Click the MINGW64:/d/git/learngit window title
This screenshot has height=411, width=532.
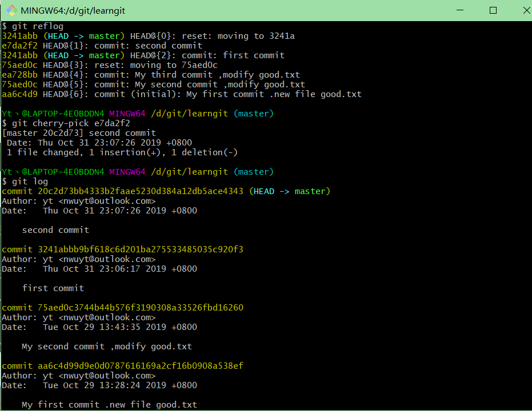(73, 11)
